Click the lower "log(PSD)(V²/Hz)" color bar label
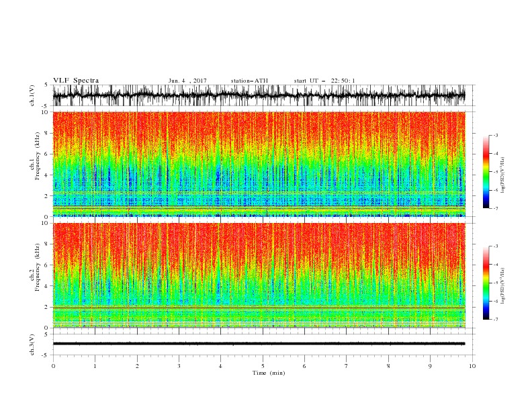Viewport: 532px width, 411px height. [502, 287]
